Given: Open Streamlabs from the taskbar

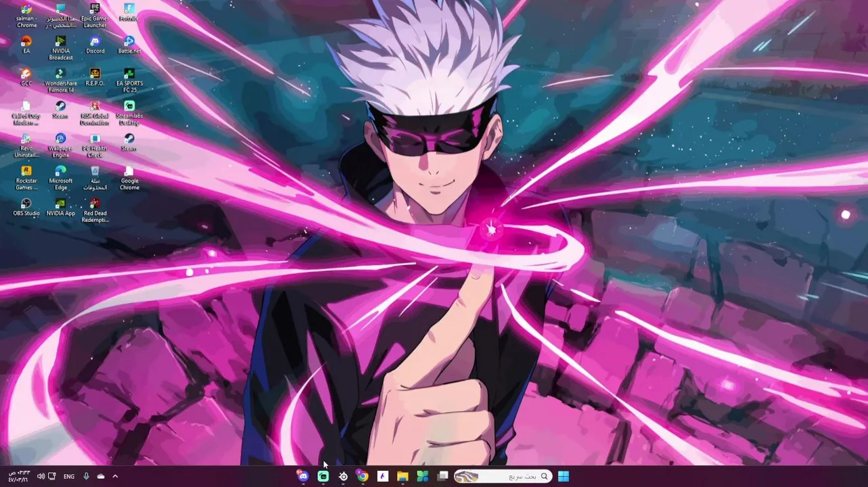Looking at the screenshot, I should click(323, 476).
